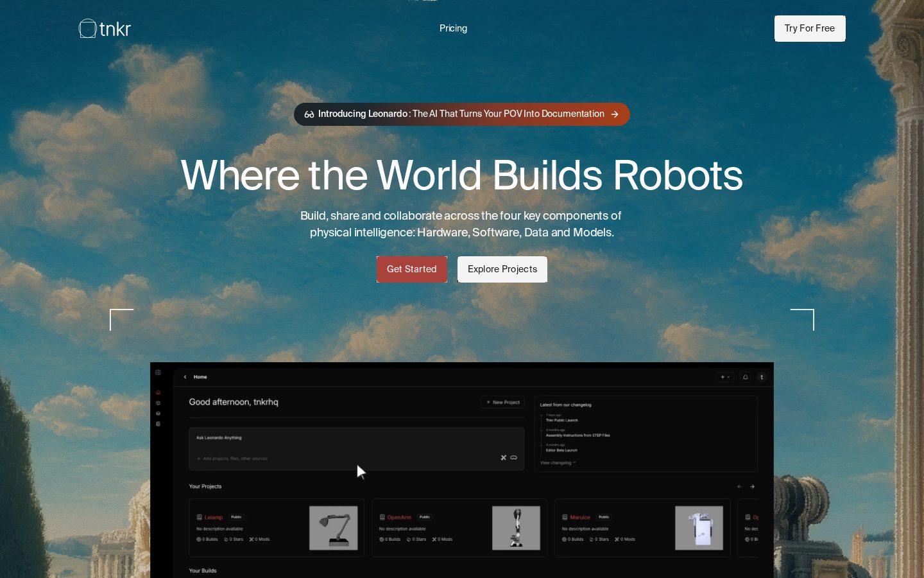Viewport: 924px width, 578px height.
Task: Click the back chevron beside Home
Action: (185, 377)
